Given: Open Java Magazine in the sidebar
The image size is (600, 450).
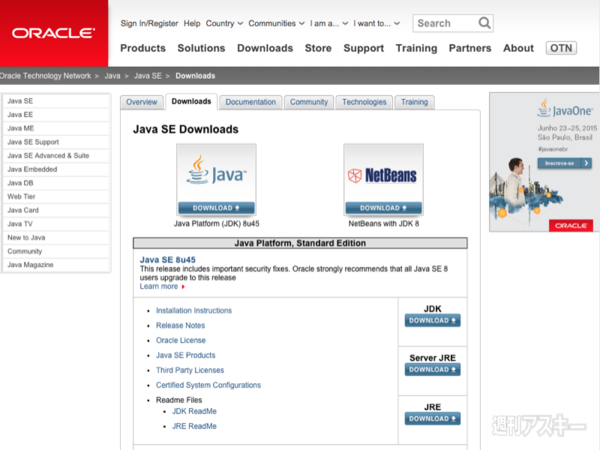Looking at the screenshot, I should [x=56, y=265].
